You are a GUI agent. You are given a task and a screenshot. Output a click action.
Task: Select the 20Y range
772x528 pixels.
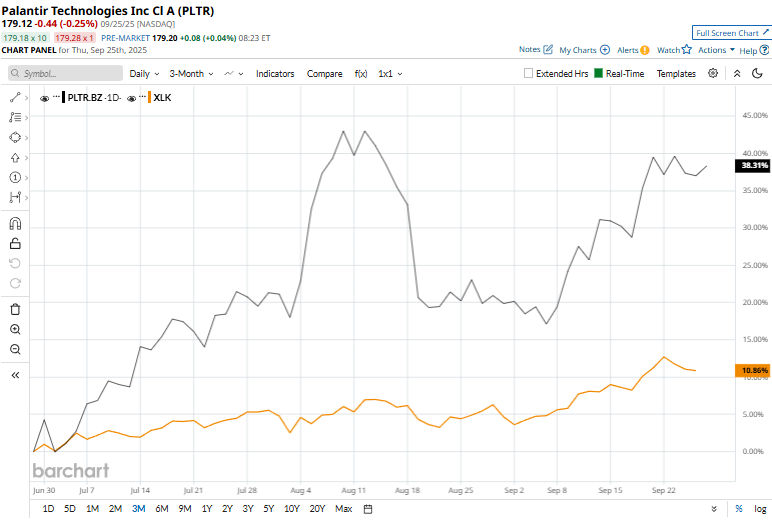[317, 509]
